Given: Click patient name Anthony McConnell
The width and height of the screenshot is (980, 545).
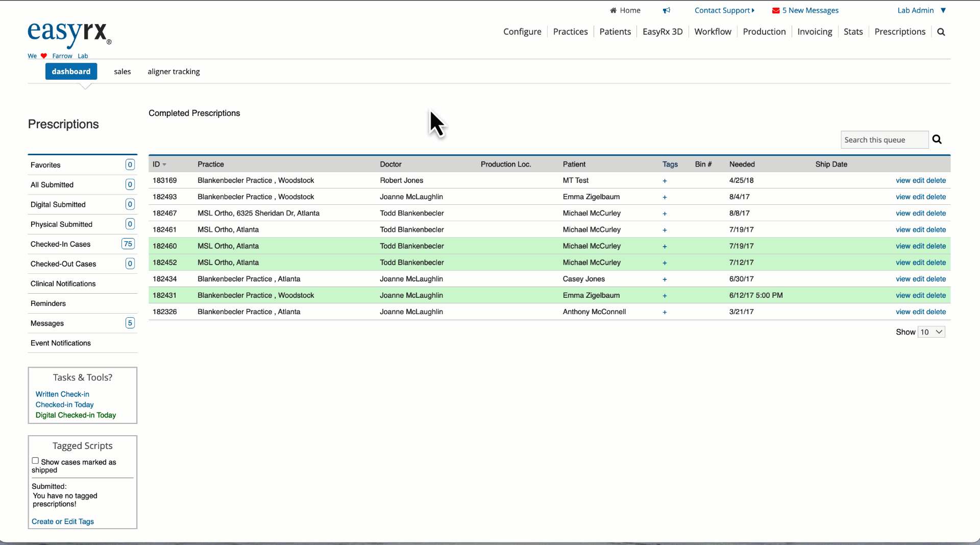Looking at the screenshot, I should coord(594,312).
